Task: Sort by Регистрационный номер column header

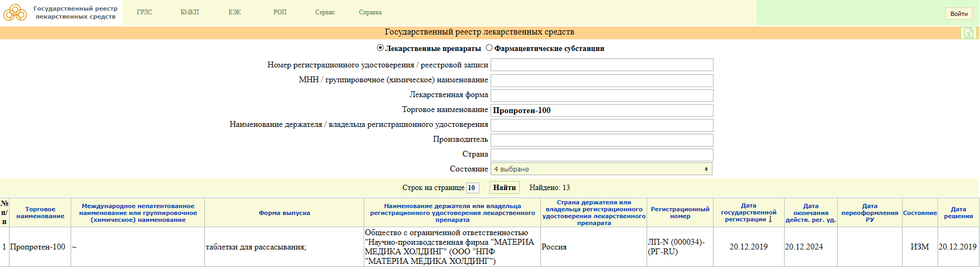Action: (680, 213)
